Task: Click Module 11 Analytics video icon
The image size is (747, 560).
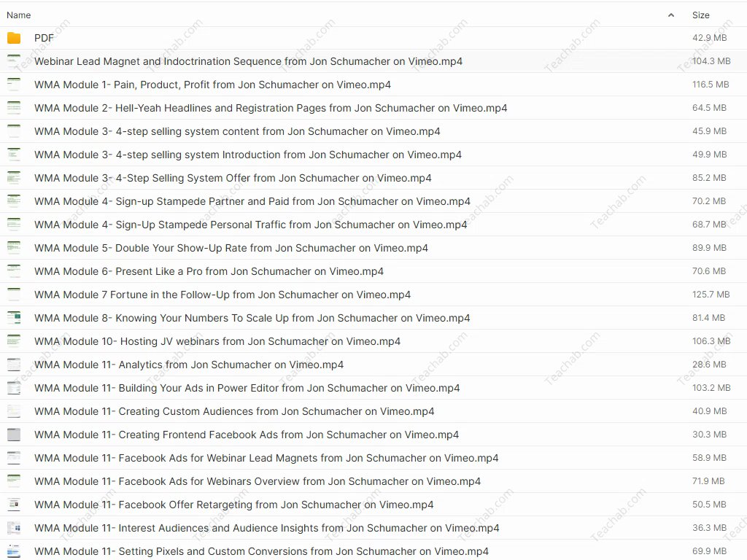Action: (14, 365)
